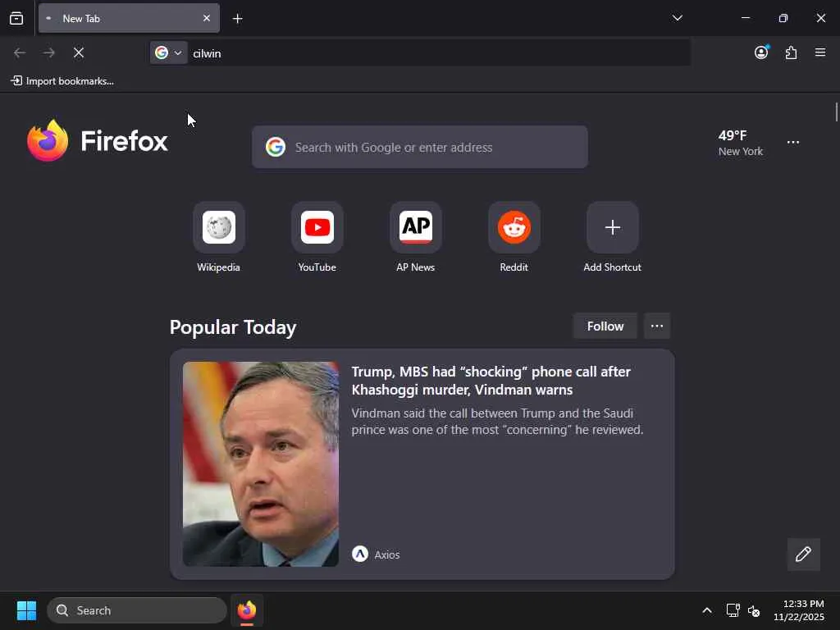This screenshot has height=630, width=840.
Task: Open the Google search engine dropdown in address bar
Action: (169, 52)
